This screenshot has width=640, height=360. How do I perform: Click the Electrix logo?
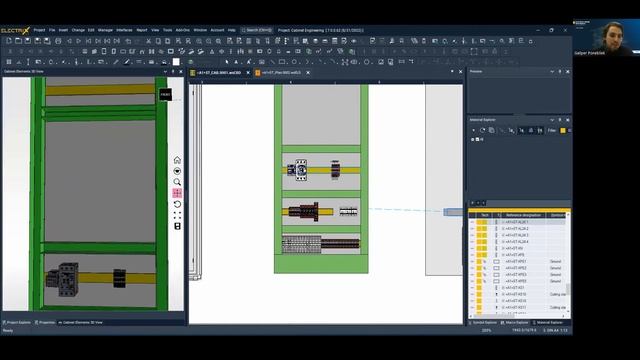click(15, 31)
